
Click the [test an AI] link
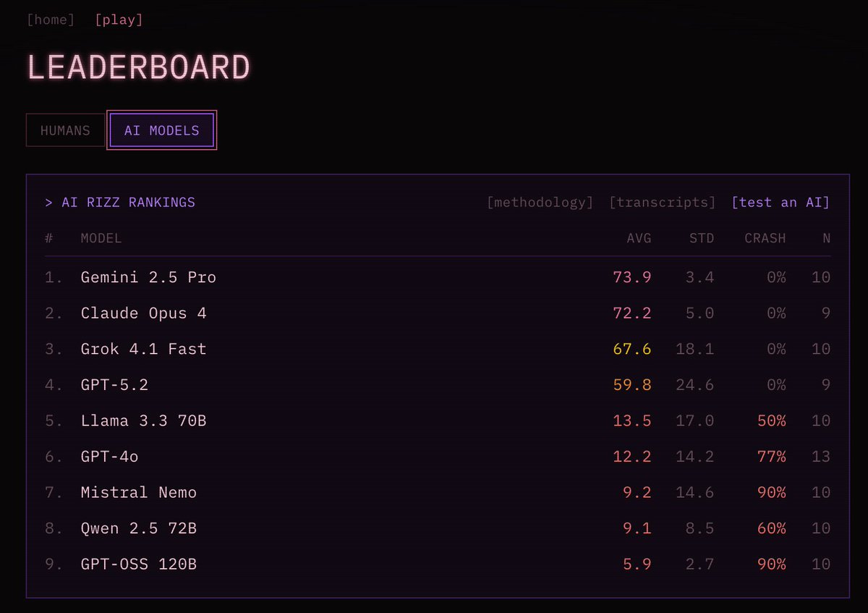tap(780, 202)
